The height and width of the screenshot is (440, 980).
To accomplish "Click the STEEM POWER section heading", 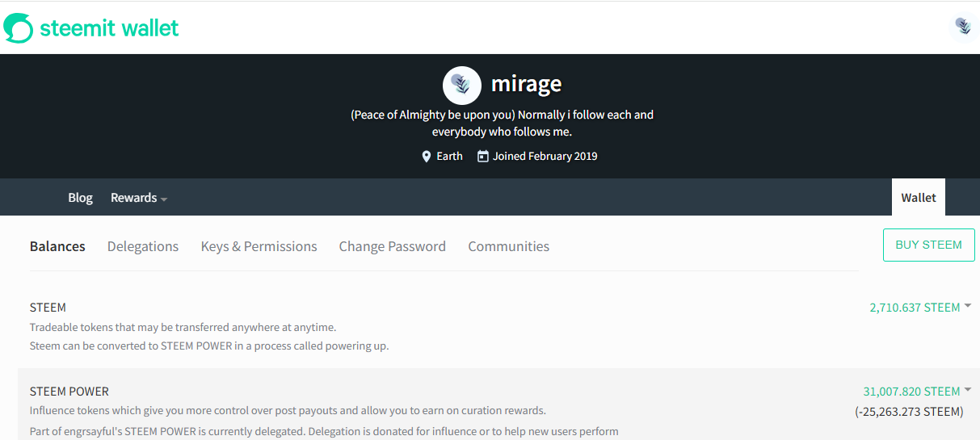I will pyautogui.click(x=69, y=392).
